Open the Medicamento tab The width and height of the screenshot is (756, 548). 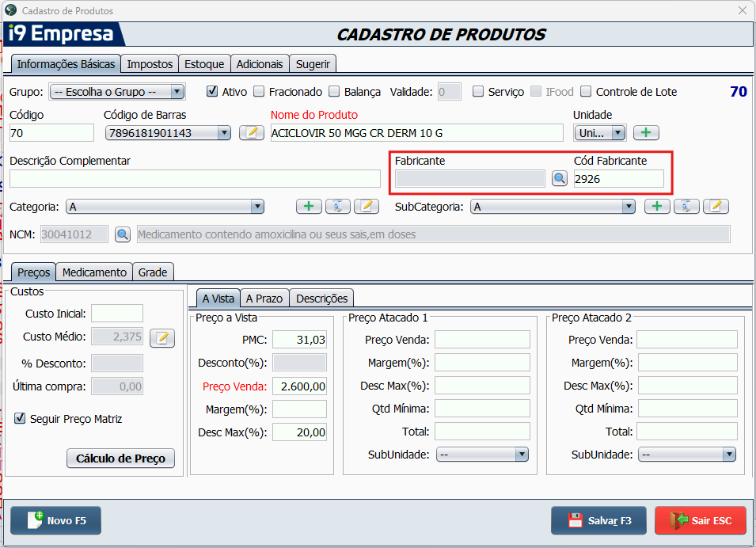pyautogui.click(x=94, y=272)
